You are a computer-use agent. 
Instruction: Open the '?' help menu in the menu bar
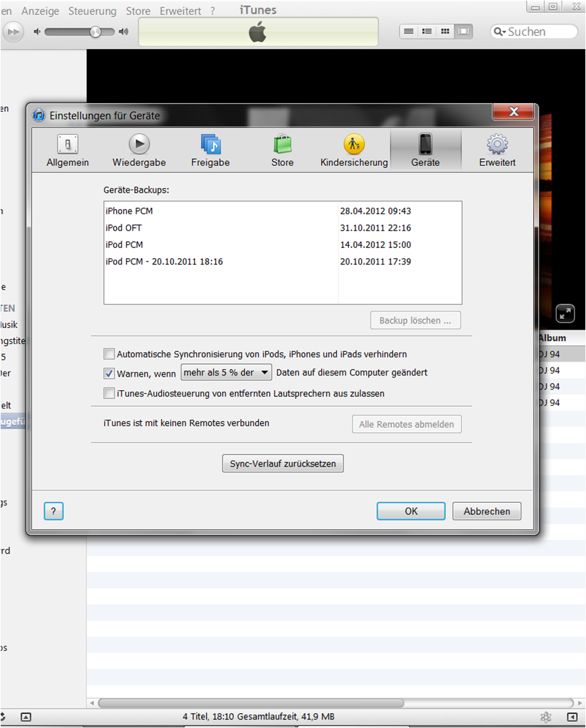point(212,11)
